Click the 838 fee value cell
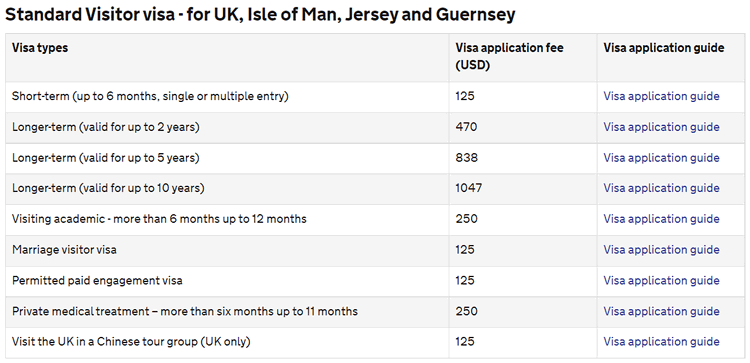Screen dimensions: 750x363 [x=466, y=158]
